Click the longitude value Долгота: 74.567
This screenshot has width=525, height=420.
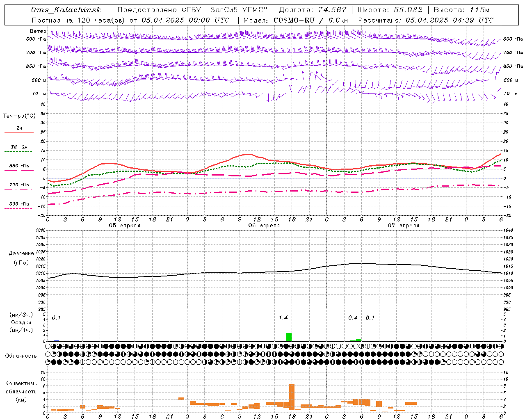[313, 10]
